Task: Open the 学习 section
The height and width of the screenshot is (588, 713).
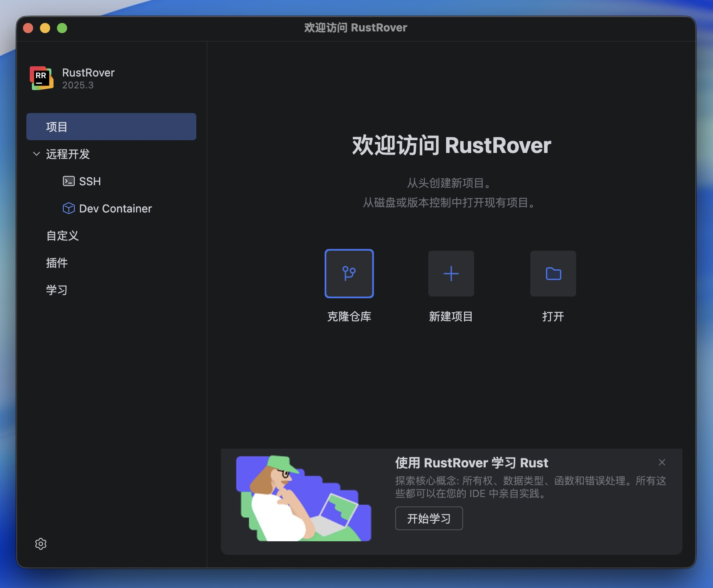Action: (x=57, y=290)
